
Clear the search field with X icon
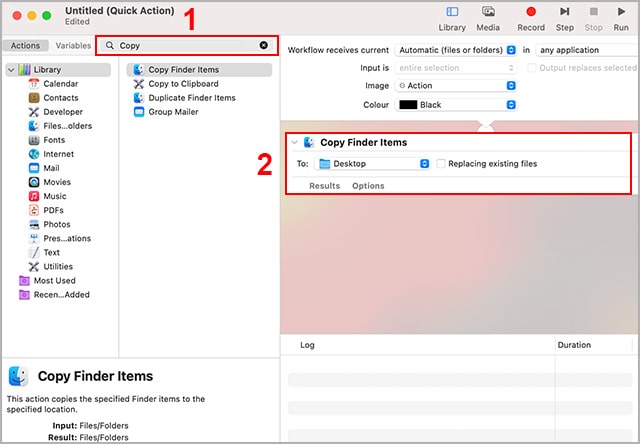tap(264, 45)
